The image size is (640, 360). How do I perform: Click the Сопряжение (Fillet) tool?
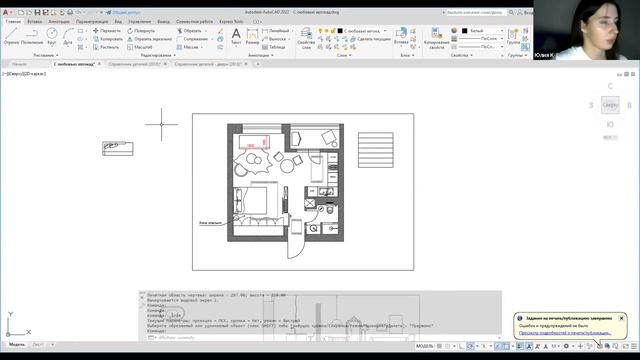coord(192,39)
